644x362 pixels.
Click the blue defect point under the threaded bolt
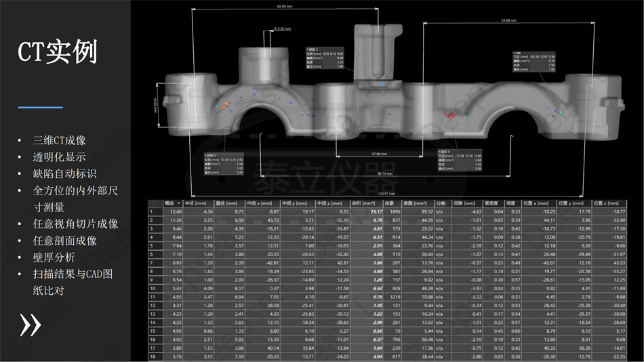coord(382,84)
